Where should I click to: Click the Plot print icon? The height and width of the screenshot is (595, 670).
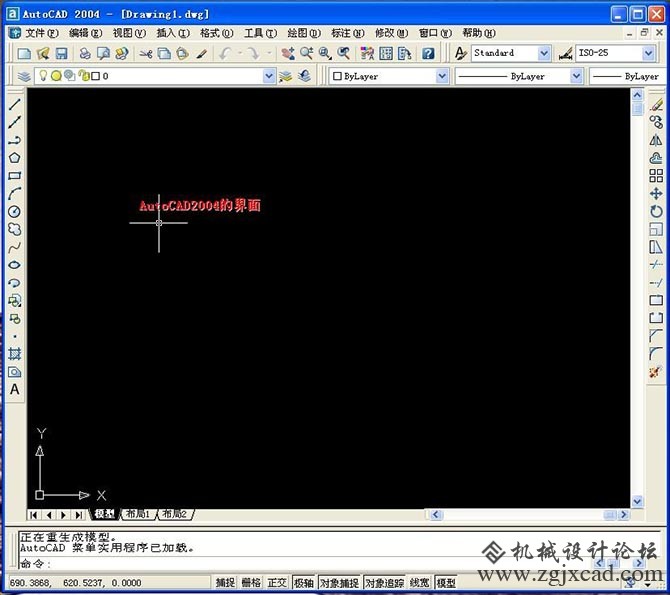pos(85,53)
